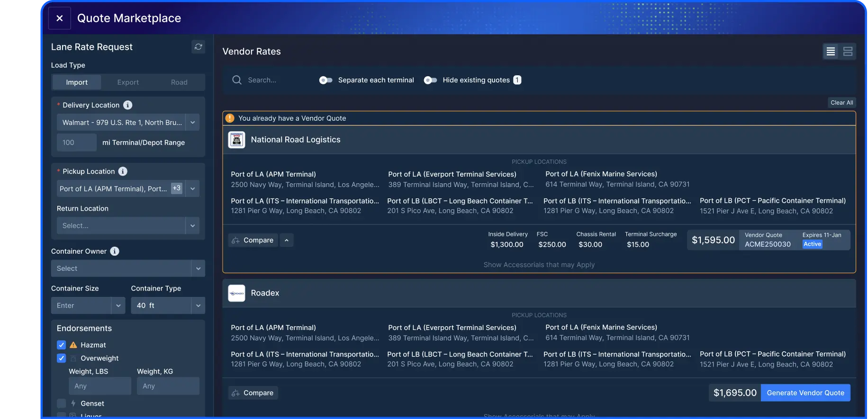This screenshot has height=419, width=868.
Task: Edit the 100 mi terminal range field
Action: point(76,143)
